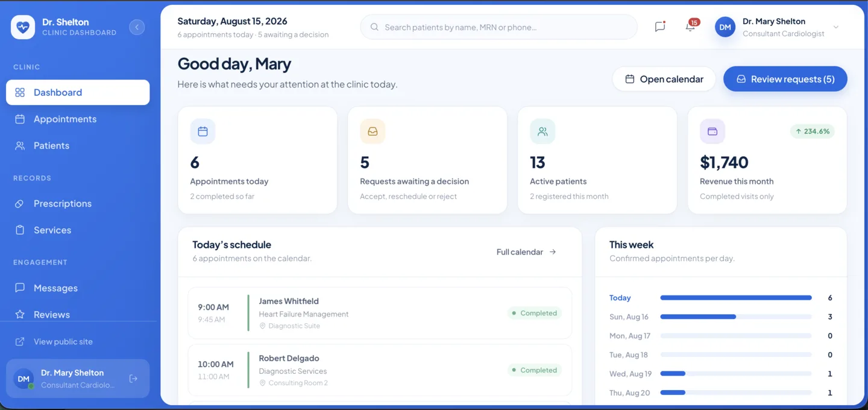Collapse the sidebar with the chevron button
Viewport: 868px width, 410px height.
point(137,27)
